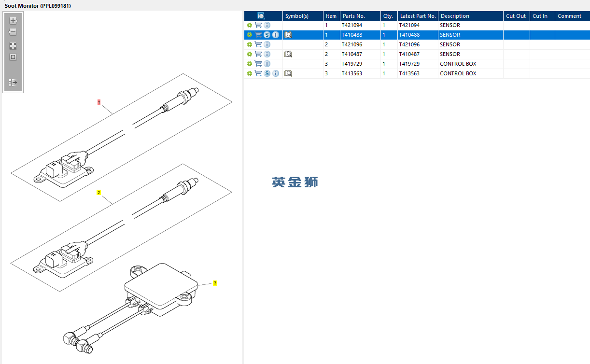Click the green gear icon for T419729
The height and width of the screenshot is (364, 590).
(x=250, y=64)
